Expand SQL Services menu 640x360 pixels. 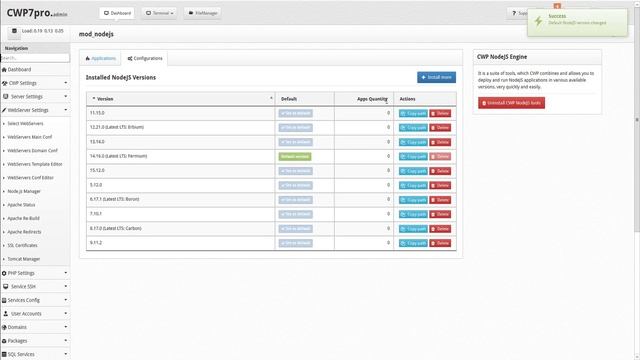coord(35,354)
